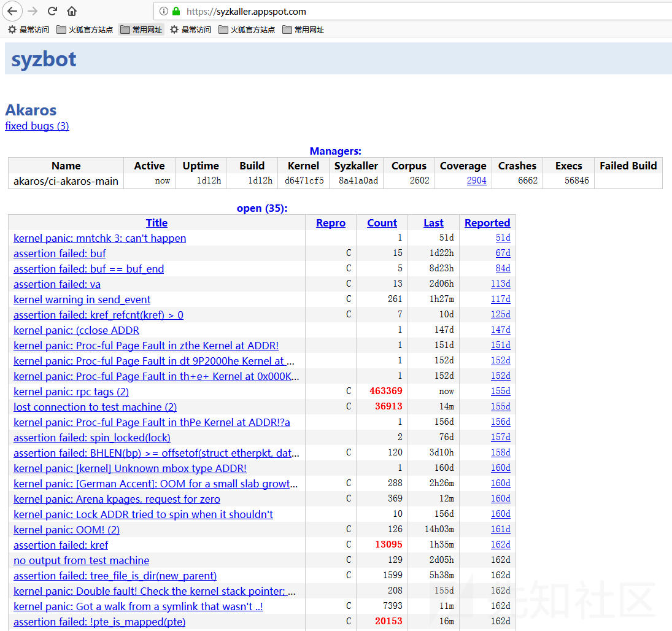
Task: Click manager name akaros/ci-akaros-main cell
Action: (x=66, y=181)
